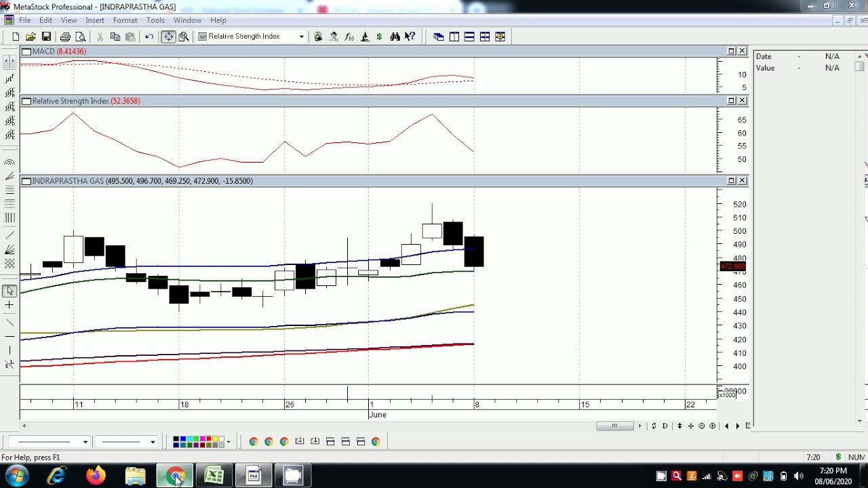Click scroll-left arrow under the chart
Viewport: 868px width, 488px height.
pos(24,426)
